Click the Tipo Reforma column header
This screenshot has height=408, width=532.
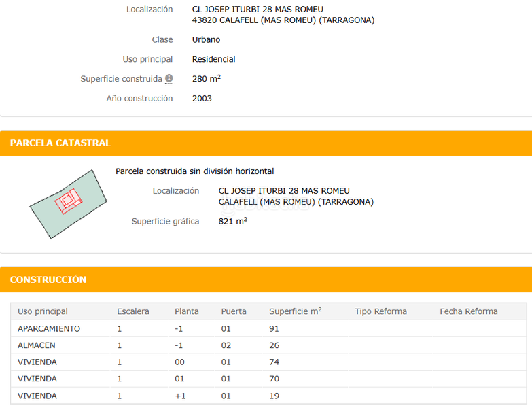(380, 311)
